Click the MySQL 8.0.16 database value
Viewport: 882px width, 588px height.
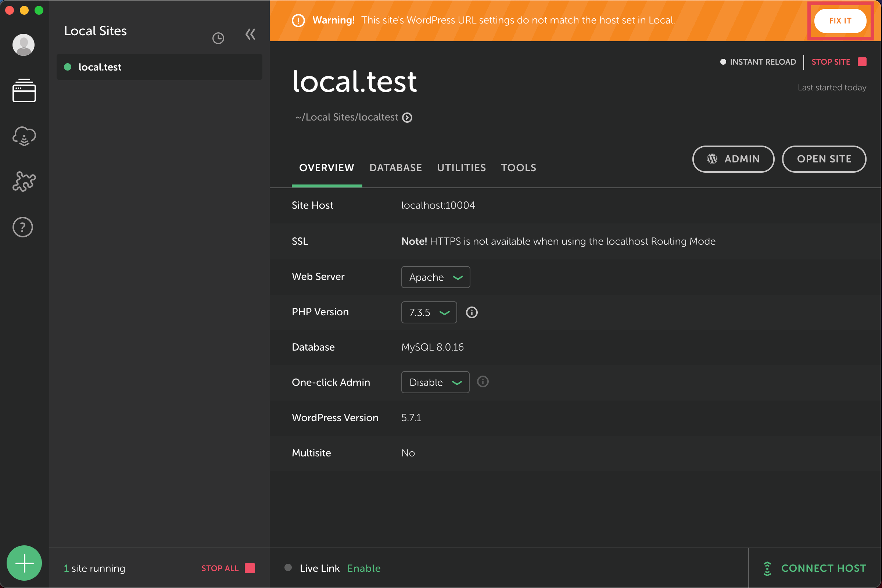(x=433, y=347)
